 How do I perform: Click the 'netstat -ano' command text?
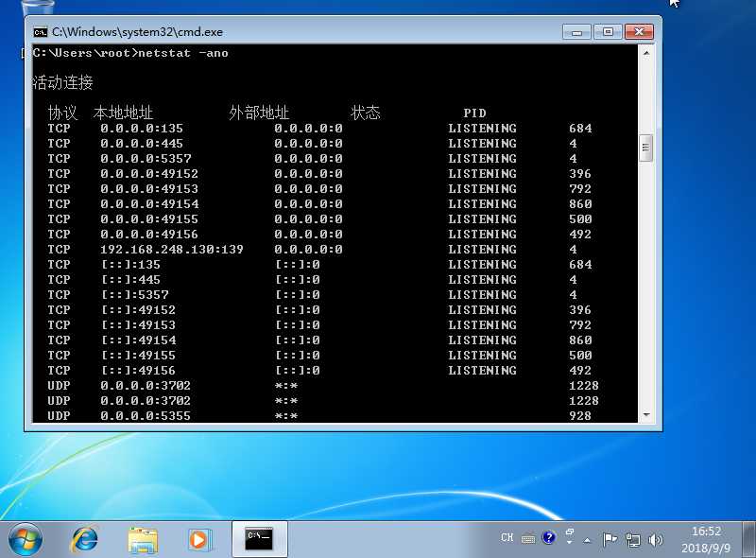[x=182, y=53]
